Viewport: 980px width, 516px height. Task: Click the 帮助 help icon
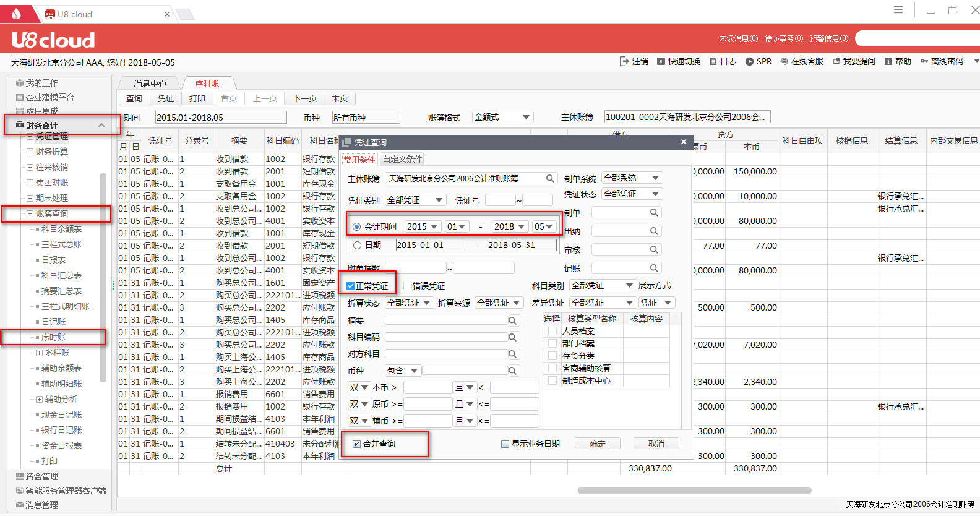888,61
